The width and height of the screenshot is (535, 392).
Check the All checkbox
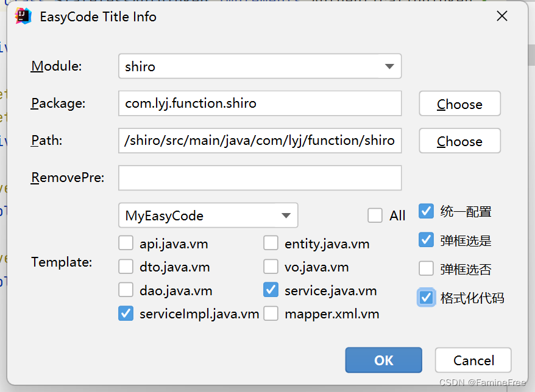(x=375, y=215)
